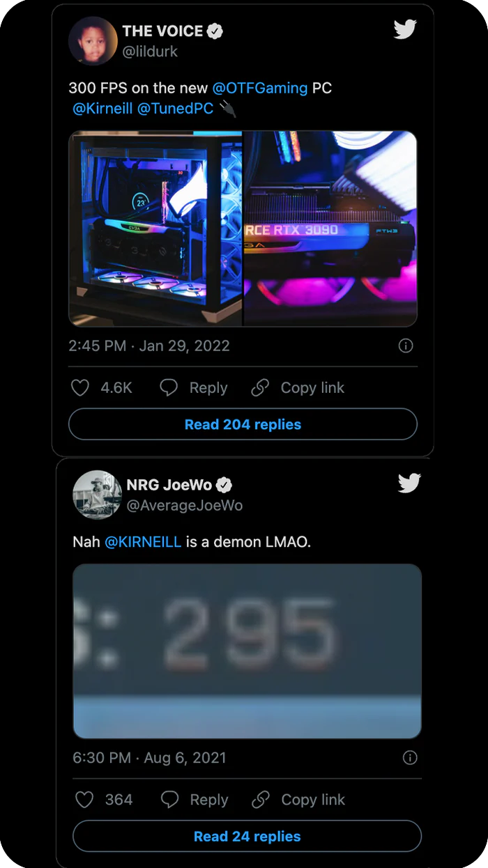Image resolution: width=488 pixels, height=868 pixels.
Task: Click the Reply bubble on NRG JoeWo's tweet
Action: coord(170,800)
